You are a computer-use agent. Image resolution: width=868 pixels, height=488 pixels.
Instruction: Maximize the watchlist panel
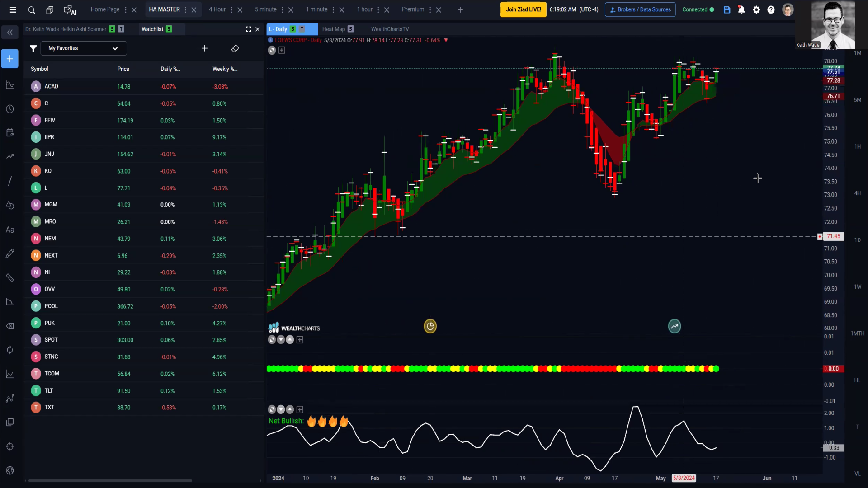coord(248,29)
